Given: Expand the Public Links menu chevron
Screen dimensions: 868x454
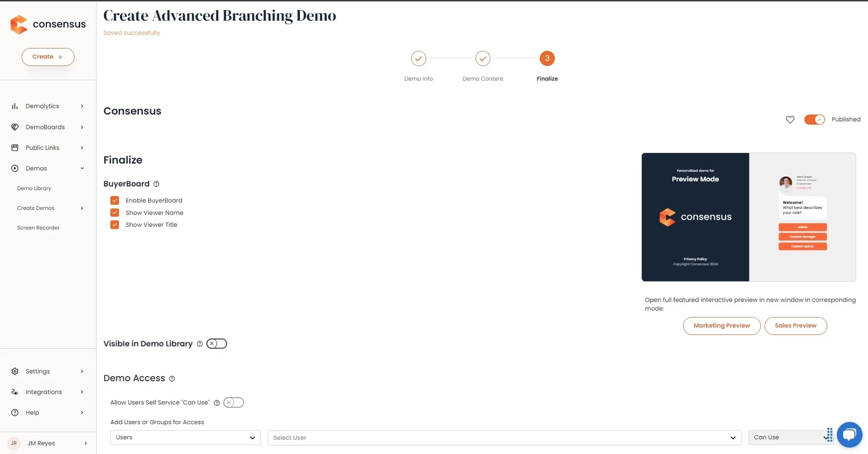Looking at the screenshot, I should (82, 148).
